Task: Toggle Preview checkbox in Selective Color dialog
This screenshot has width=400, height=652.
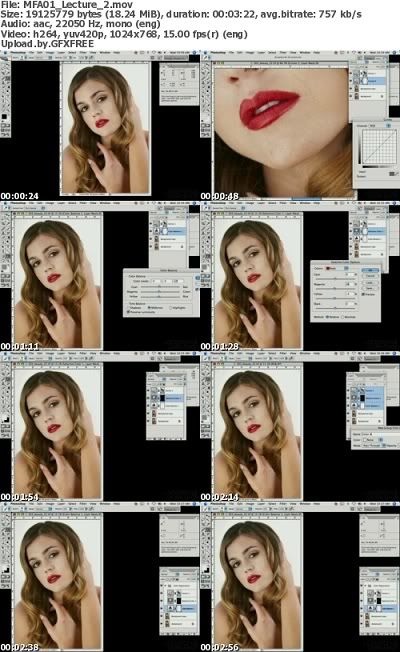Action: [363, 294]
